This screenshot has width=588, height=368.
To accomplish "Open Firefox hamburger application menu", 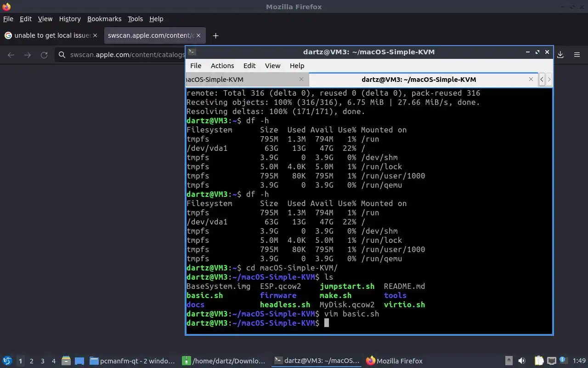I will coord(577,55).
